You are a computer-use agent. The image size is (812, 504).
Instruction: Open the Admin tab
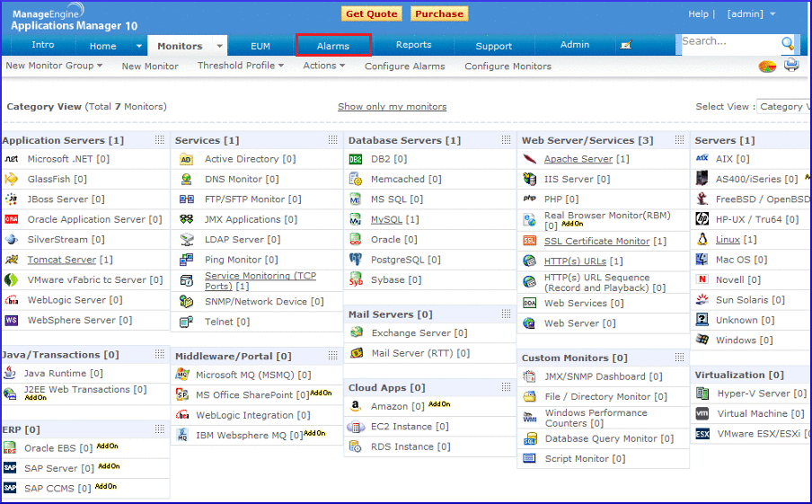(x=574, y=45)
